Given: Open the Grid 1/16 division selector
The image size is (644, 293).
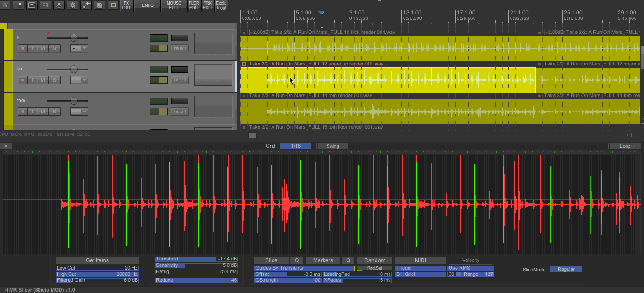Looking at the screenshot, I should 296,146.
